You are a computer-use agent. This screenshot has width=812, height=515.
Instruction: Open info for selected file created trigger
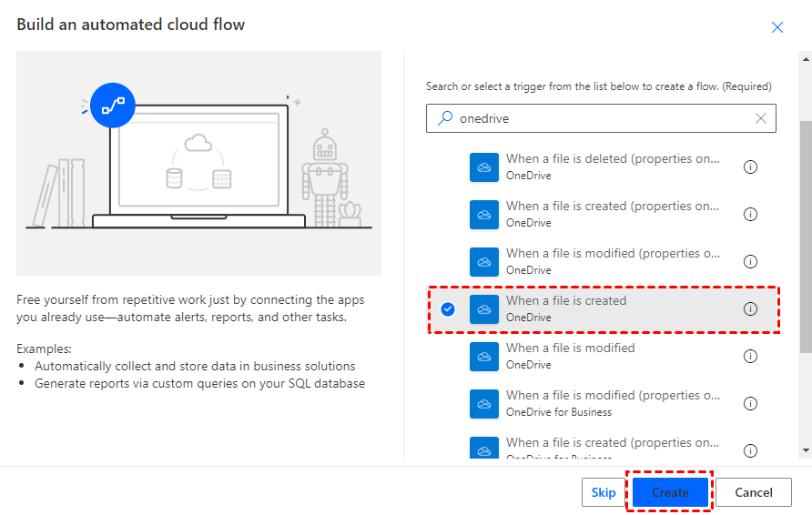point(751,309)
